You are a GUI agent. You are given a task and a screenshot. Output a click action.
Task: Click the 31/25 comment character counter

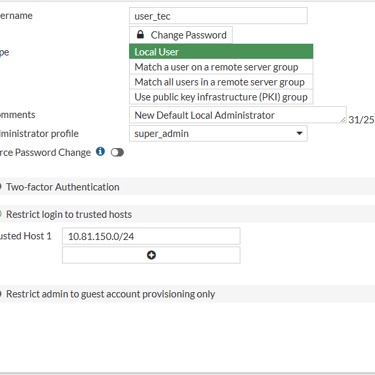361,120
